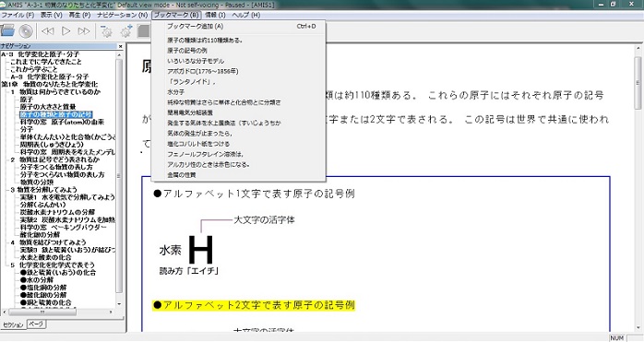Viewport: 644px width, 342px height.
Task: Select tree item 分子をつくらない物質の表し方
Action: [63, 174]
